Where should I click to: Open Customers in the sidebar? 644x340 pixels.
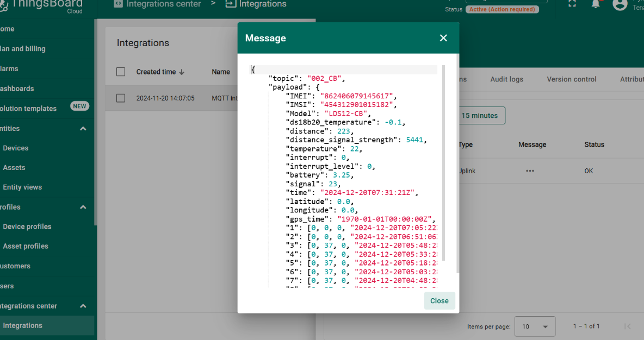click(47, 266)
